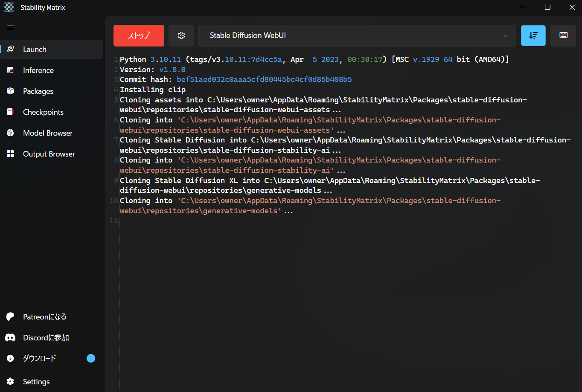Click the commit hash bef51aed032c text
Image resolution: width=582 pixels, height=392 pixels.
click(x=264, y=79)
